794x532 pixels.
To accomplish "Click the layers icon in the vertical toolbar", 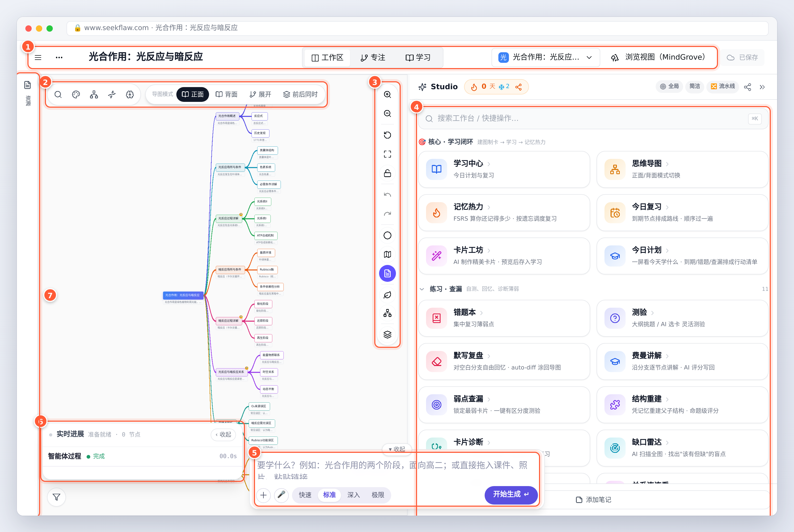I will pos(387,335).
